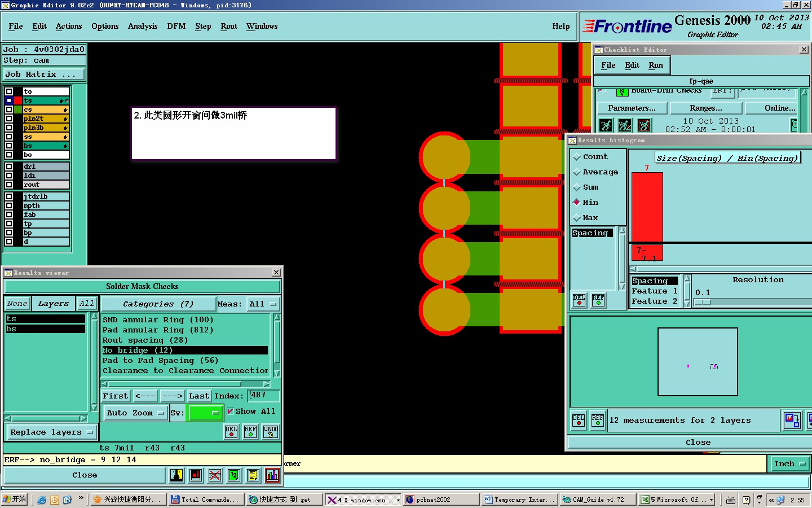Viewport: 812px width, 508px height.
Task: Click red-outlined running-man icon in Checklist Editor
Action: tap(644, 125)
